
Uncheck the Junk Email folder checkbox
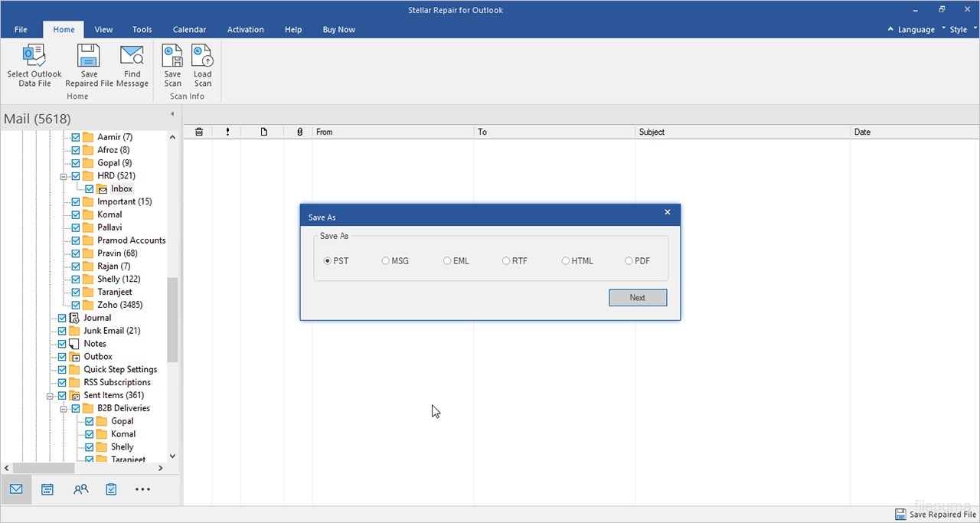click(62, 331)
